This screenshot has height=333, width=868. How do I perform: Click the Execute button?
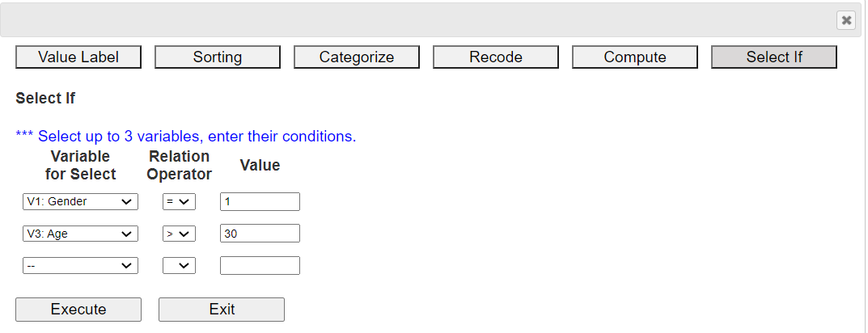point(78,310)
